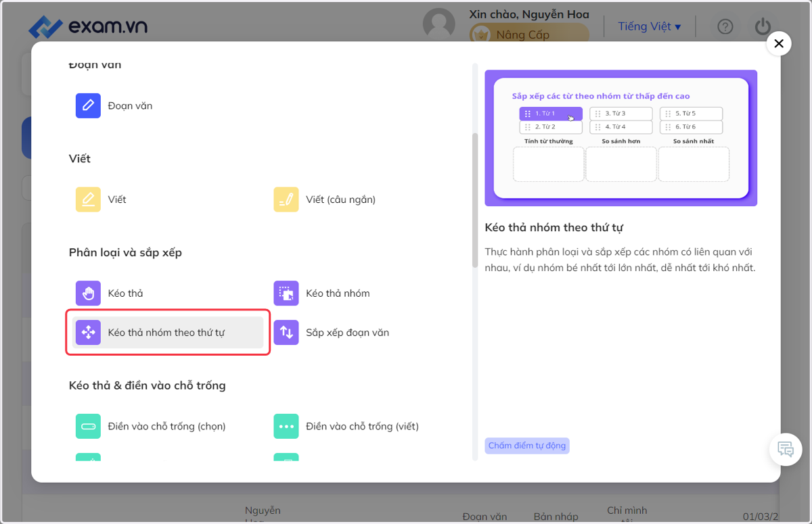Select the Sắp xếp đoạn văn label

[347, 333]
